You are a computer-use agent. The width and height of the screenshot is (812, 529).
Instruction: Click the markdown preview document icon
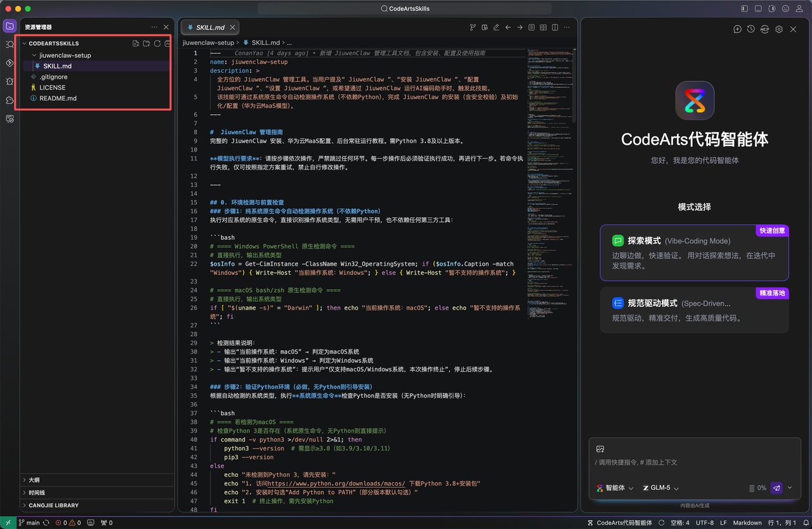532,27
